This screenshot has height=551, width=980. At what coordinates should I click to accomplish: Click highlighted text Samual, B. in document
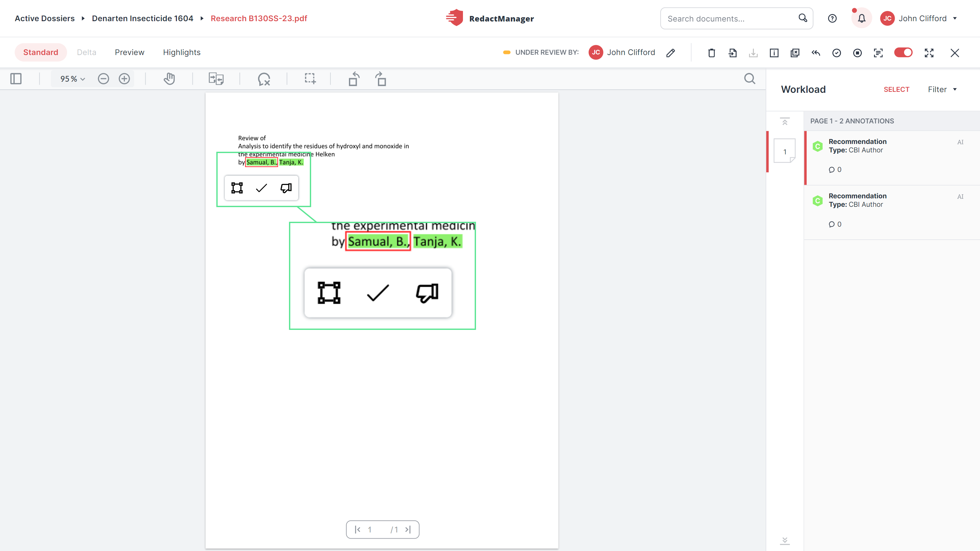261,162
